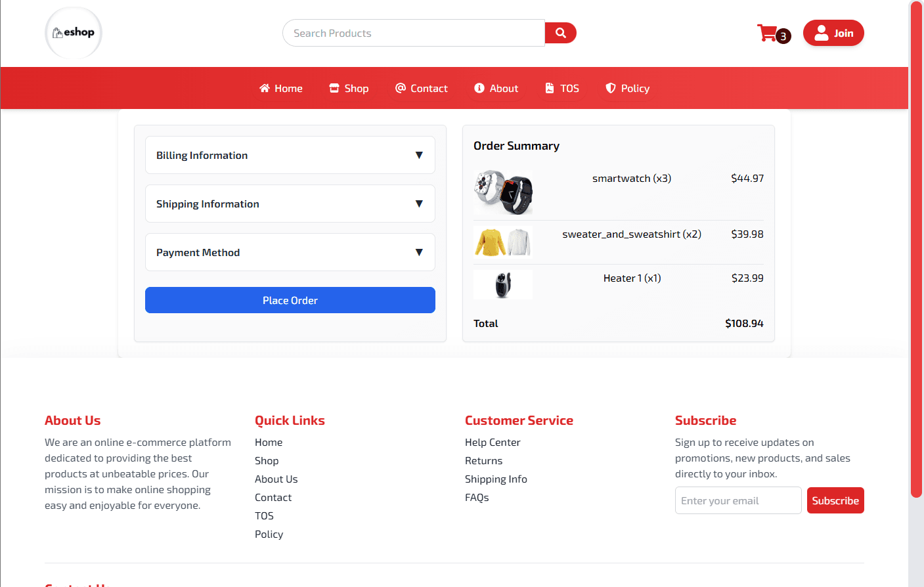This screenshot has width=924, height=587.
Task: Expand the Billing Information section
Action: point(290,155)
